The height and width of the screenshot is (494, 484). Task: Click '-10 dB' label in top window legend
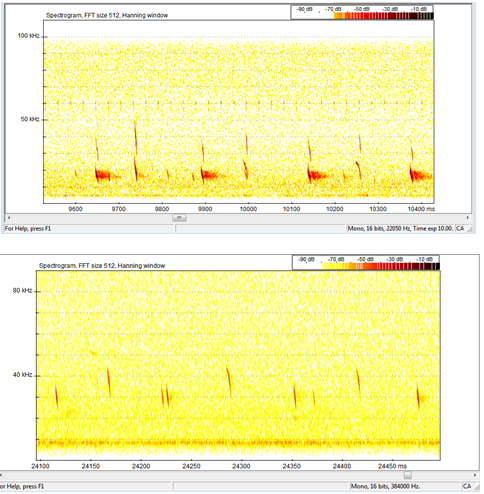coord(419,9)
